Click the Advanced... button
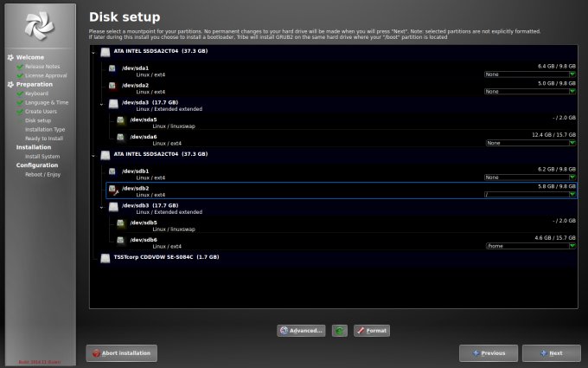The width and height of the screenshot is (588, 368). pos(301,331)
